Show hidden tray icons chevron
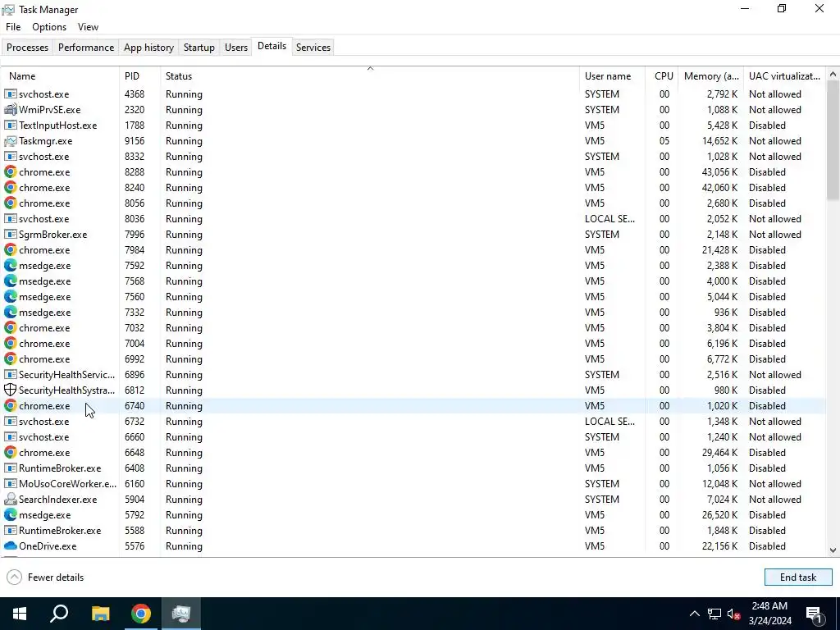 [x=694, y=614]
